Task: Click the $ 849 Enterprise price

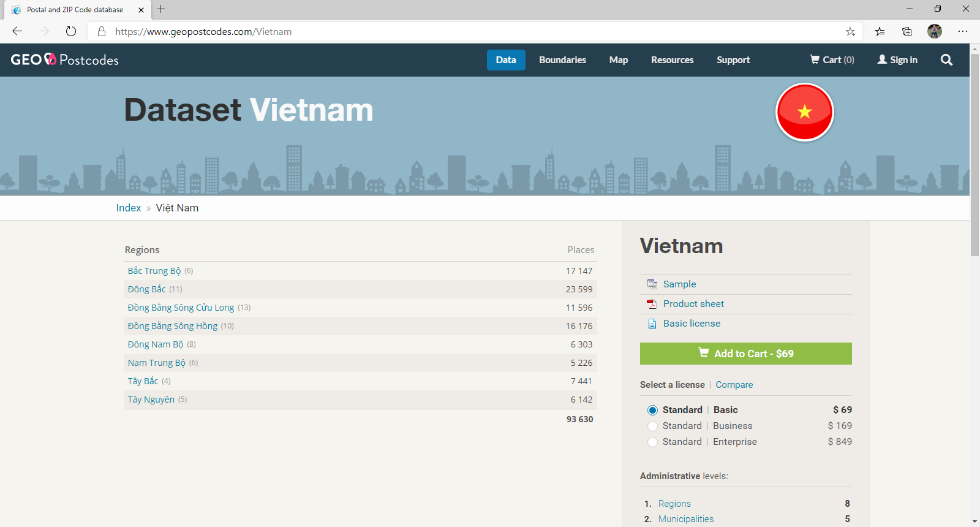Action: (840, 442)
